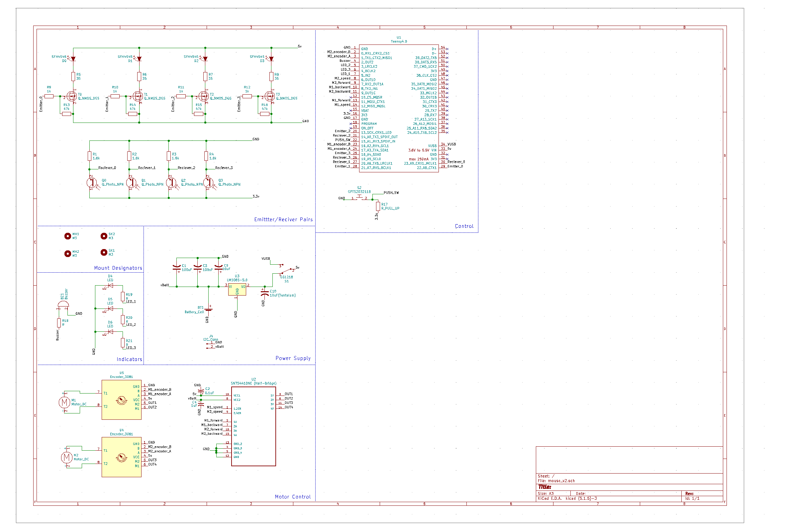Click the BZ1 buzzer symbol
This screenshot has height=532, width=786.
pos(63,305)
